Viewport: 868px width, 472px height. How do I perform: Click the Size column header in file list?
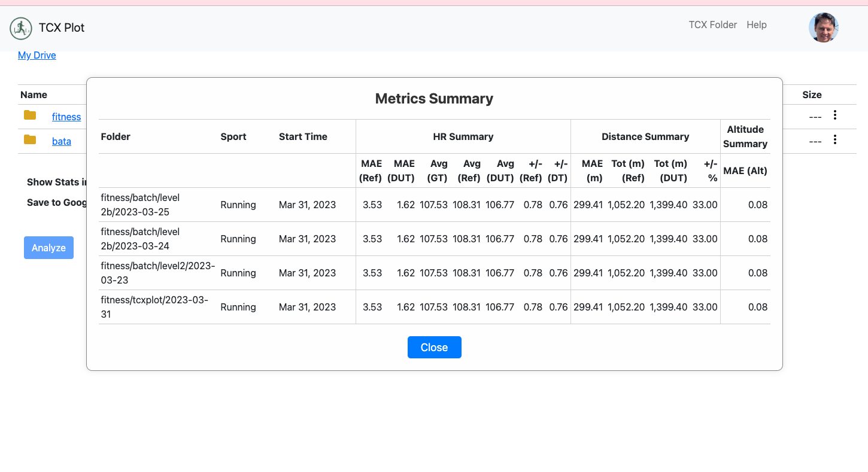pyautogui.click(x=812, y=95)
